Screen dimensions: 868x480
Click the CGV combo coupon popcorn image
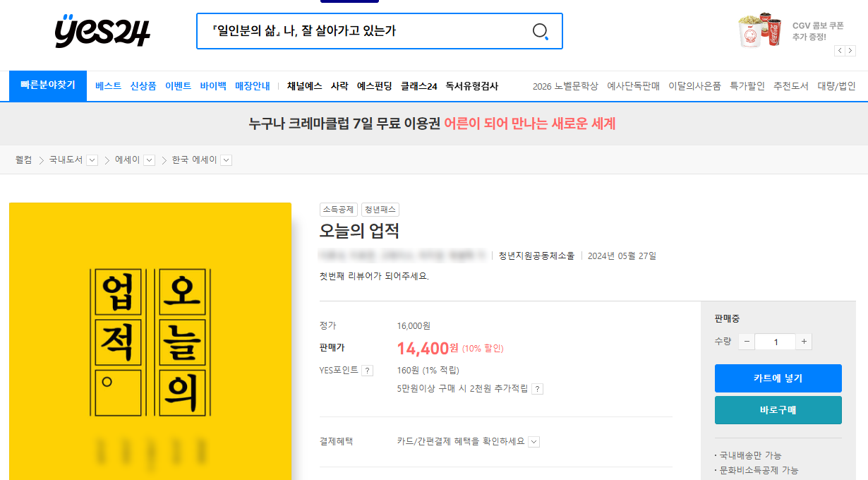pyautogui.click(x=760, y=31)
